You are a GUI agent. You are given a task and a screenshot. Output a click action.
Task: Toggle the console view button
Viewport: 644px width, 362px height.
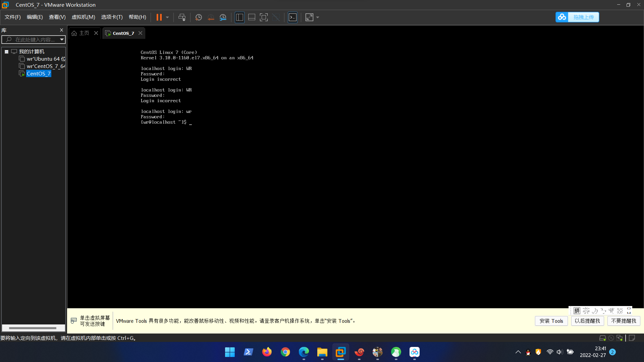(x=292, y=17)
